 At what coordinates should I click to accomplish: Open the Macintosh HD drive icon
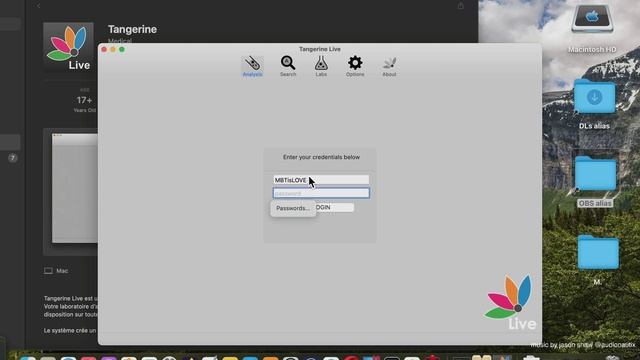coord(592,19)
